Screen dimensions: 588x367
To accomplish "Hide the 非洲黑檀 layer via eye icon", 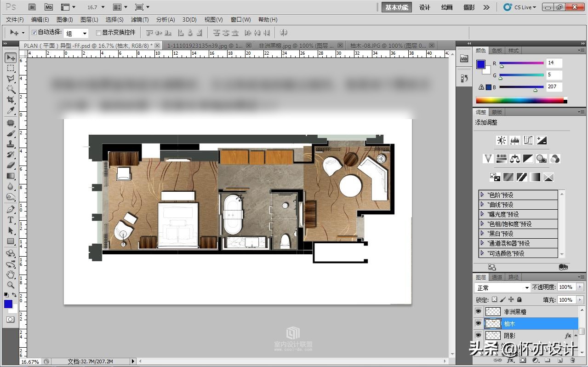I will [478, 312].
